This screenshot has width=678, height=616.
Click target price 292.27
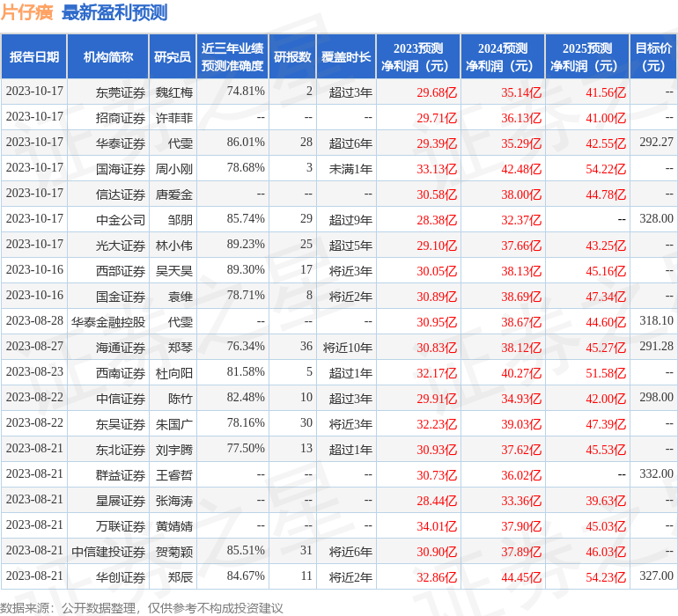point(656,143)
